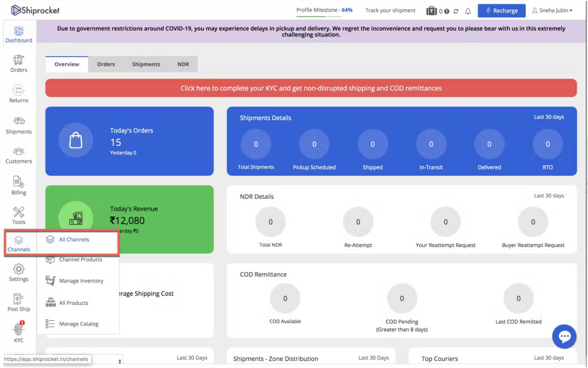Image resolution: width=588 pixels, height=368 pixels.
Task: Switch to the NDR tab
Action: [183, 64]
